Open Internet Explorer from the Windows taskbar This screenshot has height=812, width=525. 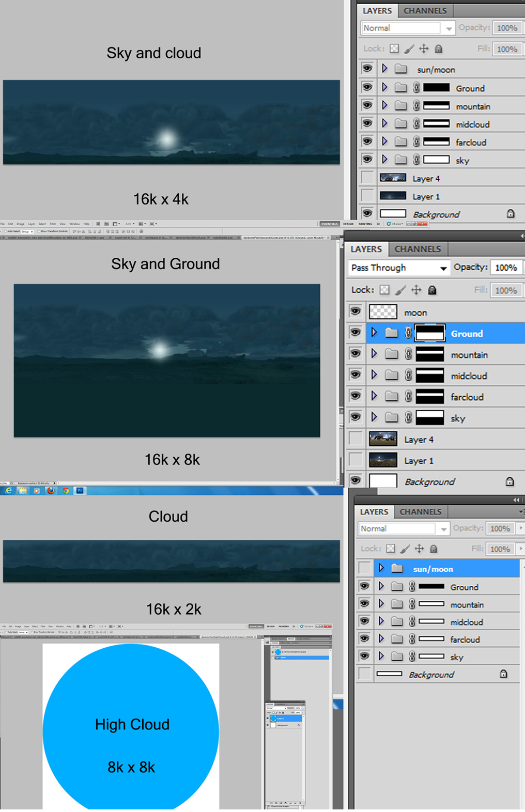tap(9, 491)
